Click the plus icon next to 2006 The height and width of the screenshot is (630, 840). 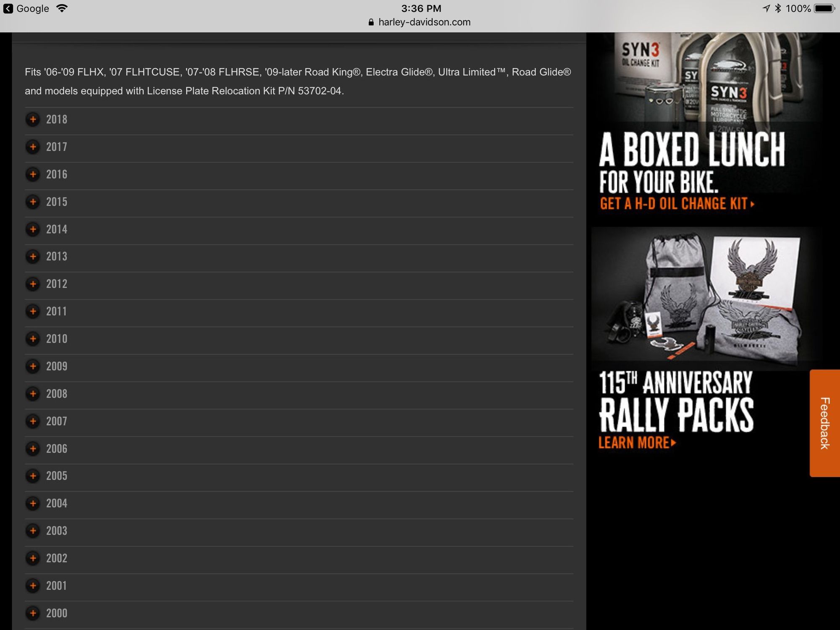tap(33, 449)
